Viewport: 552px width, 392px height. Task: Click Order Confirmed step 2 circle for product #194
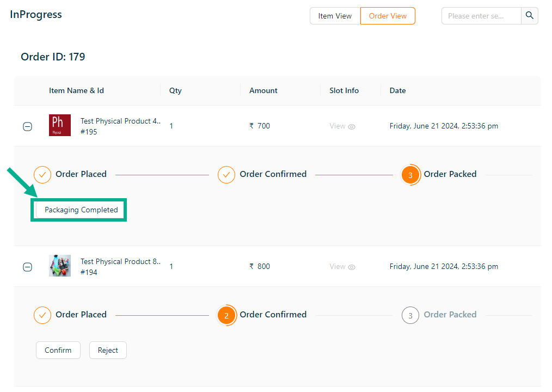226,315
